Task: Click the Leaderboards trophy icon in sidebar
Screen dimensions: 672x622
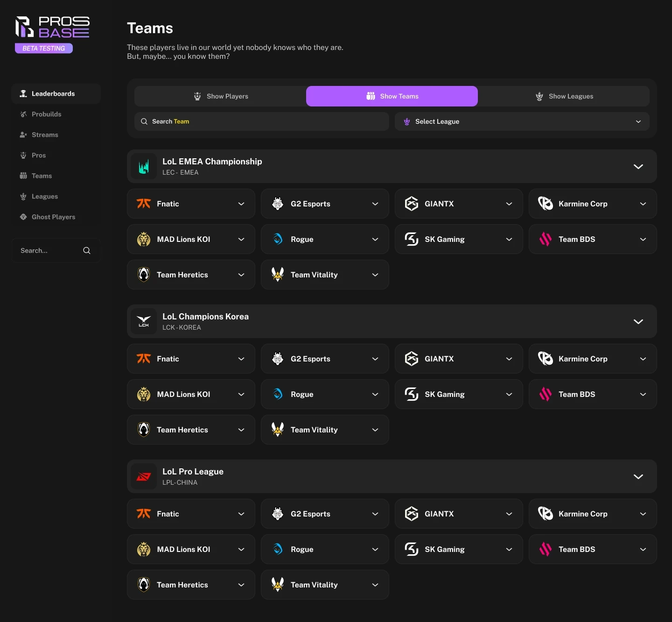Action: pyautogui.click(x=23, y=94)
